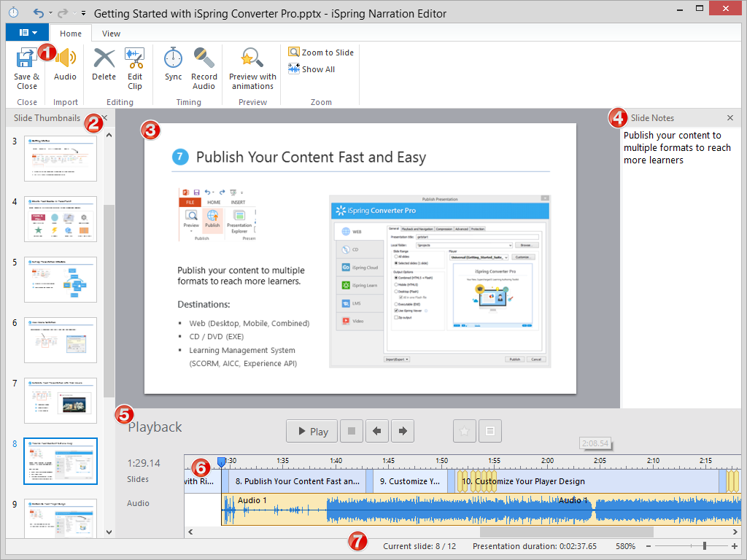Open Record Audio tool
The height and width of the screenshot is (560, 747).
point(204,69)
